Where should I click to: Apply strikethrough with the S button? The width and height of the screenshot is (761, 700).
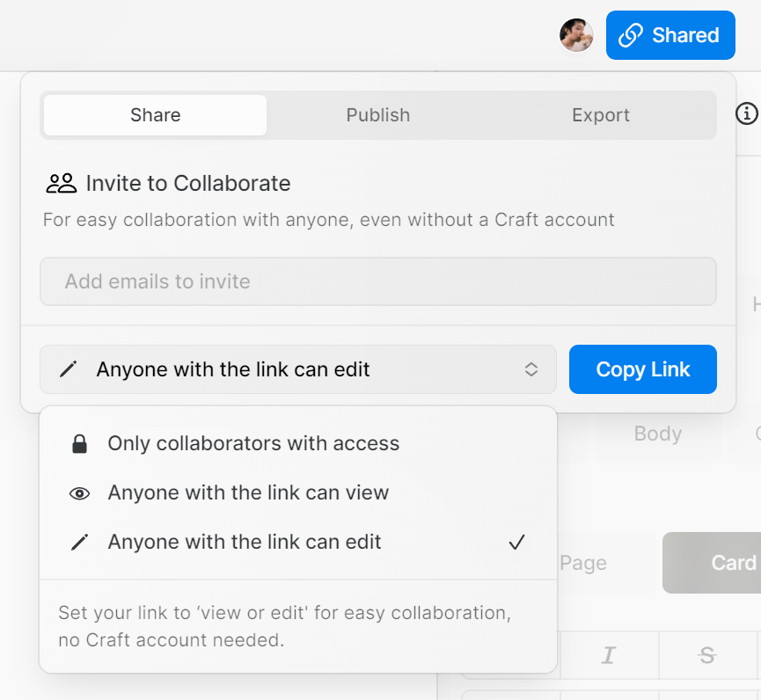[x=706, y=655]
